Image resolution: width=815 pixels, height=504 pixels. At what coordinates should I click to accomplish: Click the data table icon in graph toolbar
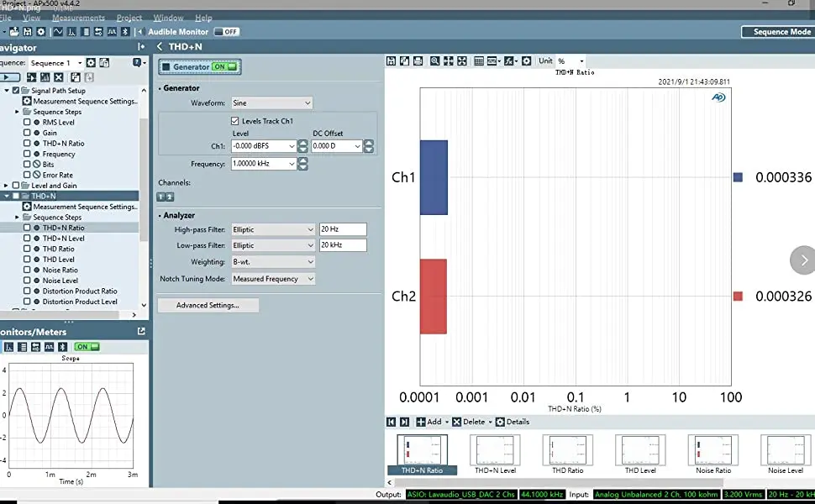point(479,61)
